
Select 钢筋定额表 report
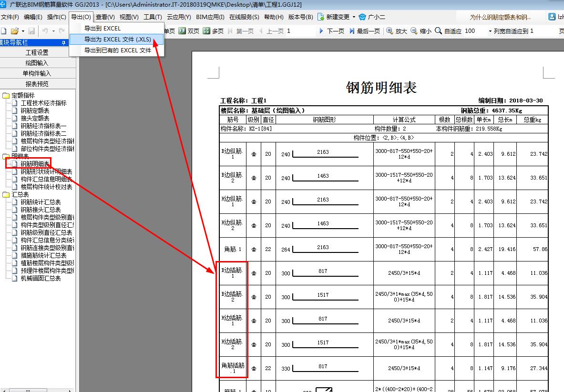click(x=35, y=111)
